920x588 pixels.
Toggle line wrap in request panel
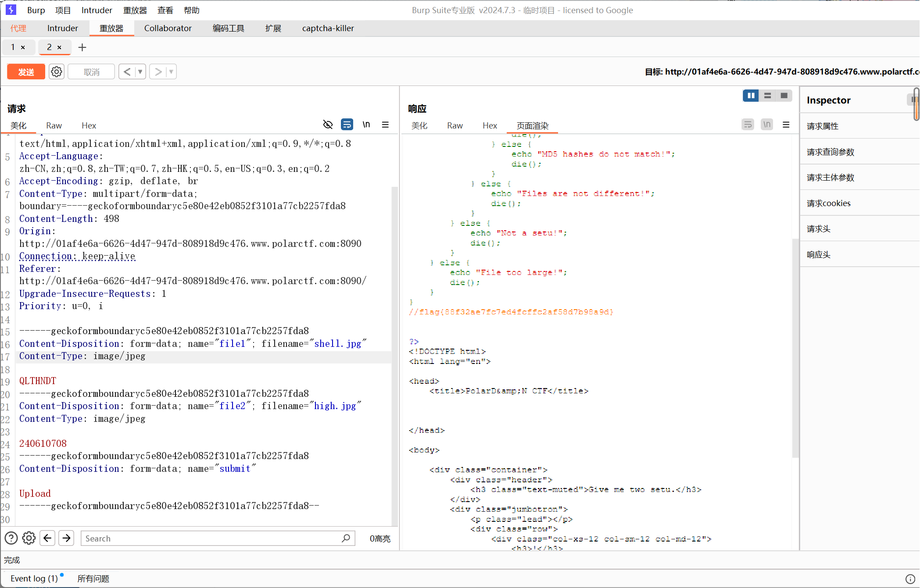pos(347,125)
